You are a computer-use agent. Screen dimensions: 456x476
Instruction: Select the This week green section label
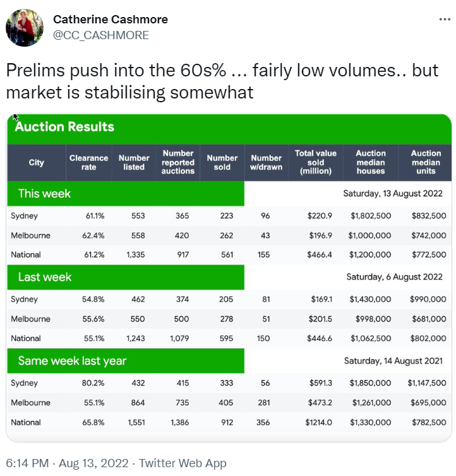click(x=45, y=194)
